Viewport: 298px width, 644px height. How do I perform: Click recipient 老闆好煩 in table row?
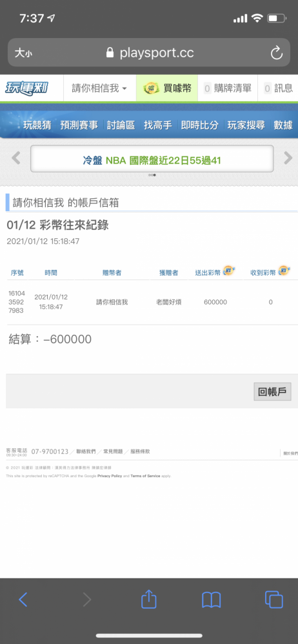(169, 302)
